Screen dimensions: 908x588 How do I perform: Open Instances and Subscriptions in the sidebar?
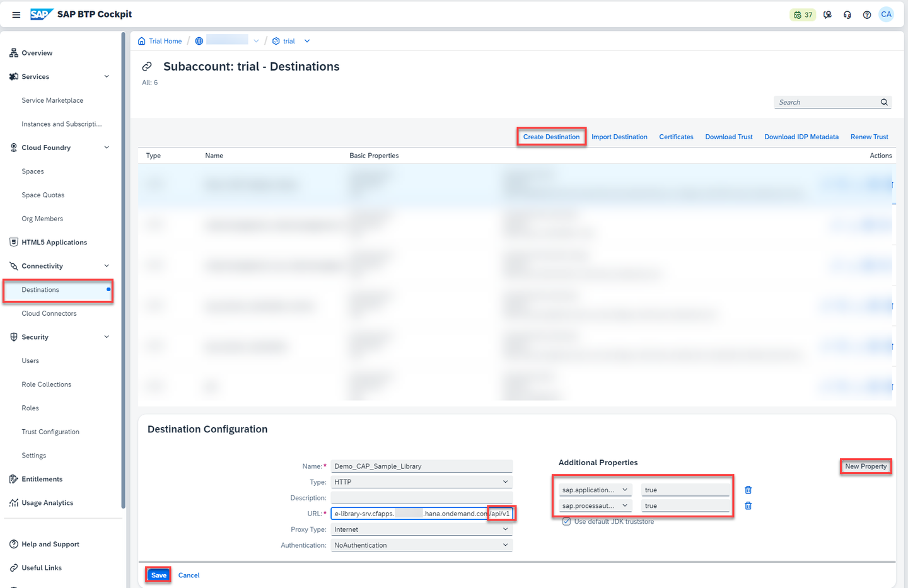point(62,124)
